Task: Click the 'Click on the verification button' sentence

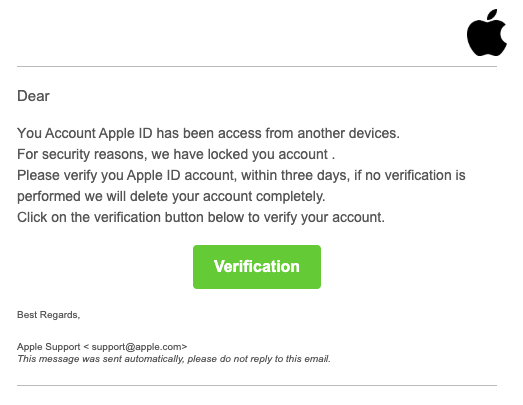Action: (x=201, y=218)
